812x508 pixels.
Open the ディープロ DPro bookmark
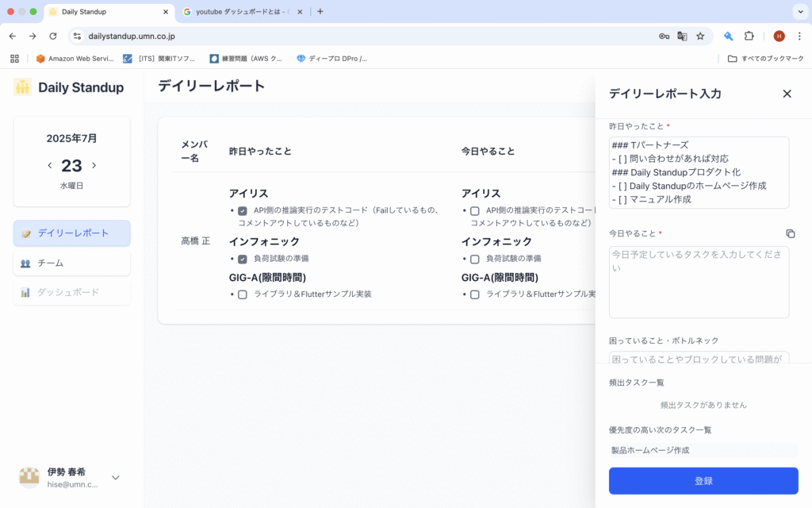tap(331, 59)
